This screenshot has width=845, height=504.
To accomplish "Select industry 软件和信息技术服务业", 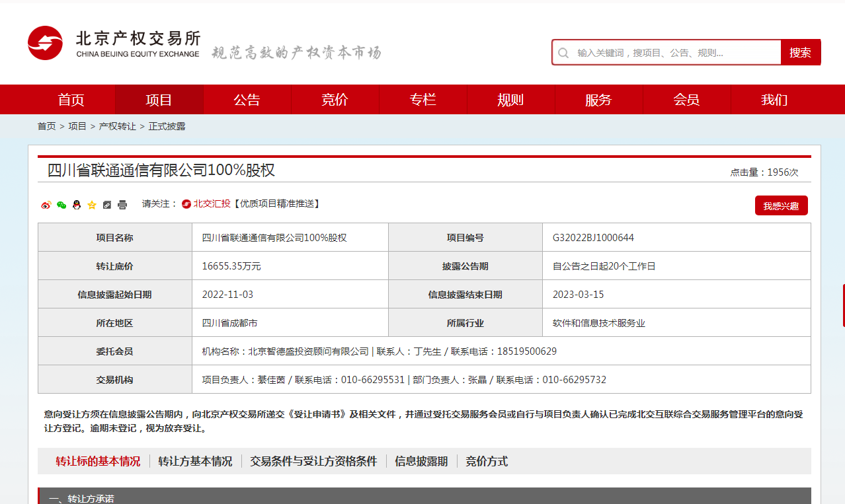I will coord(599,323).
